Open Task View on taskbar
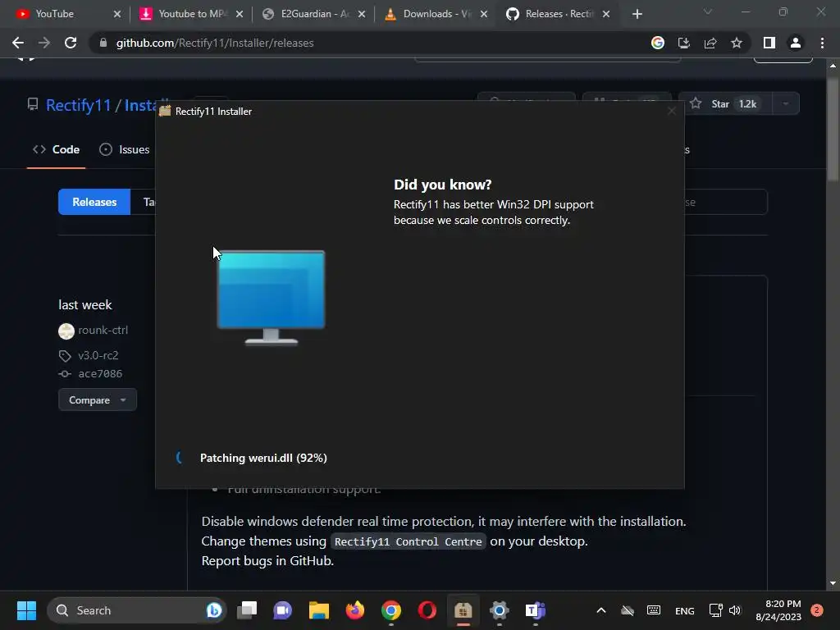This screenshot has height=630, width=840. [248, 610]
